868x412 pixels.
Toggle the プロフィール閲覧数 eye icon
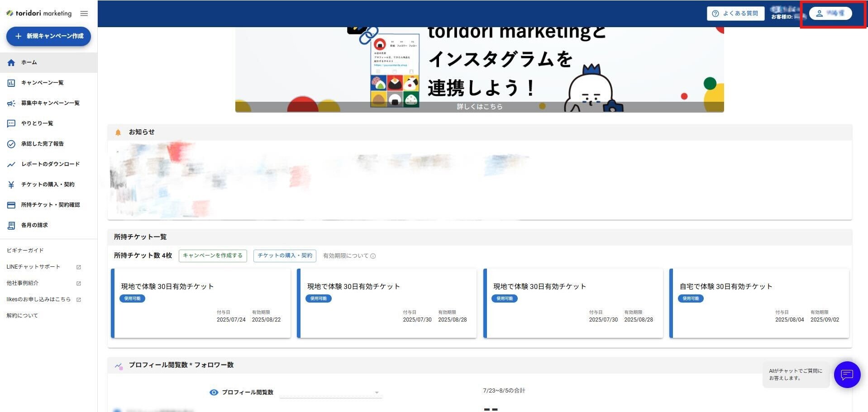point(214,393)
